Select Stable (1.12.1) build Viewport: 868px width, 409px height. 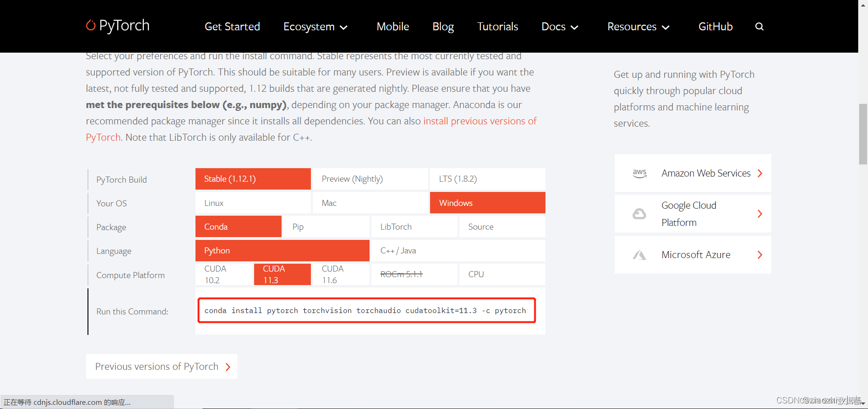tap(253, 179)
